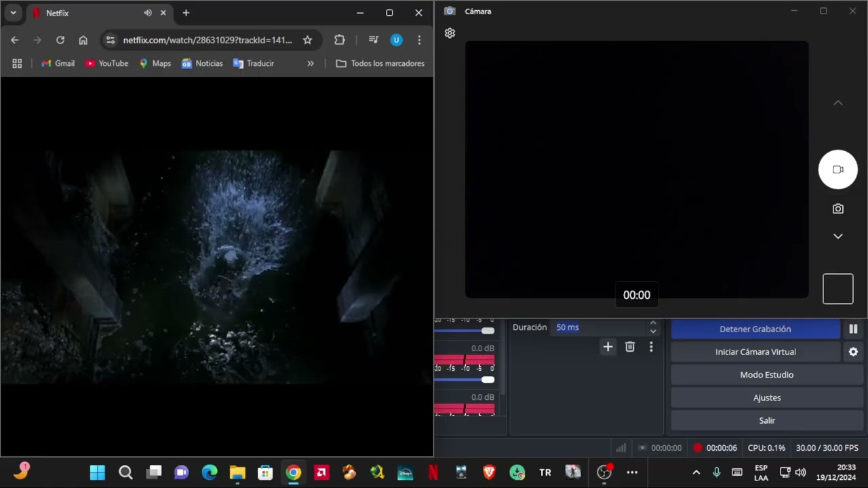This screenshot has width=868, height=488.
Task: Open the YouTube bookmark
Action: coord(107,63)
